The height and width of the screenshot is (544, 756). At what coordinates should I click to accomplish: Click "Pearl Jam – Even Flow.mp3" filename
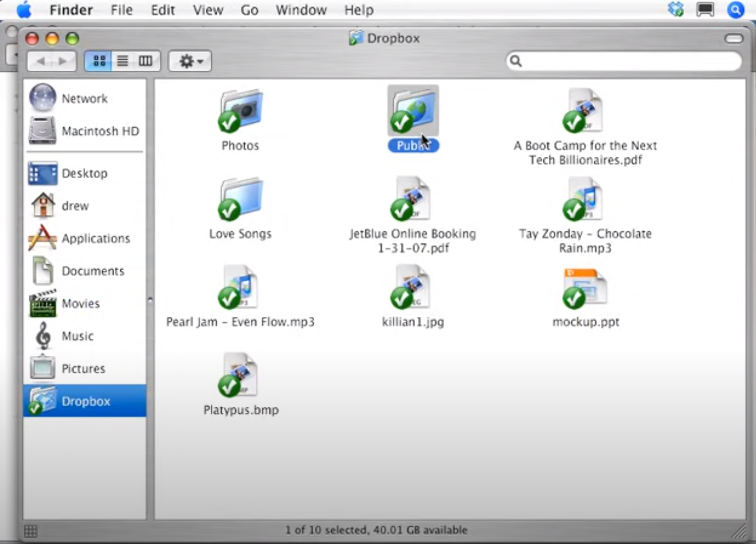pyautogui.click(x=240, y=322)
